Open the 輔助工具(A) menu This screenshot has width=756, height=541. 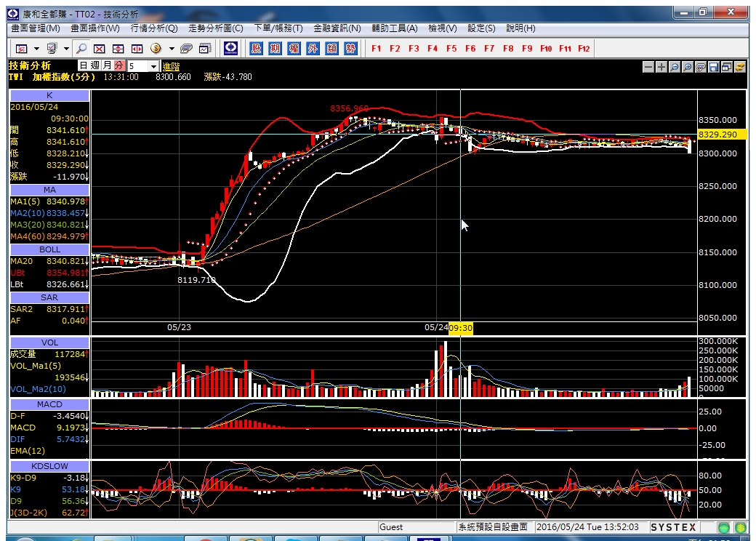[395, 28]
